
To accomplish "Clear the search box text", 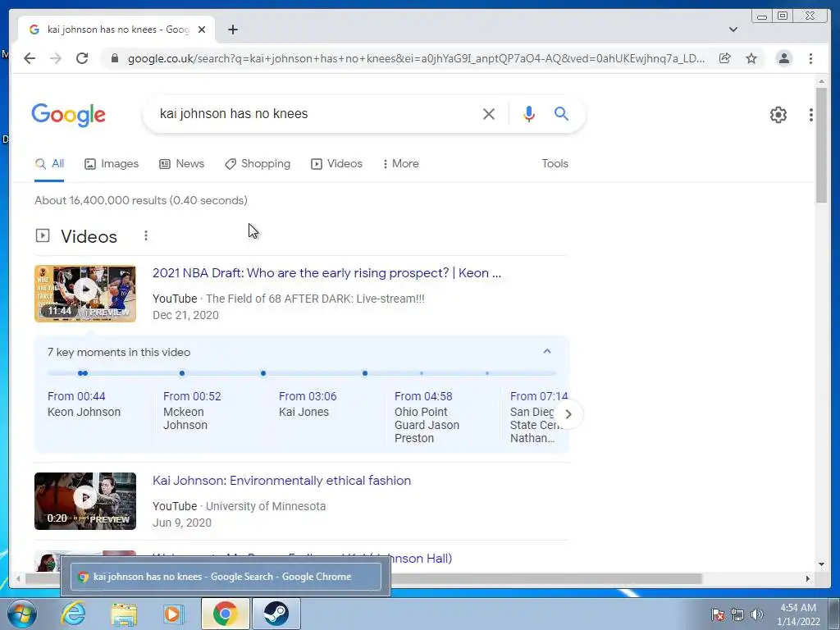I will (489, 113).
